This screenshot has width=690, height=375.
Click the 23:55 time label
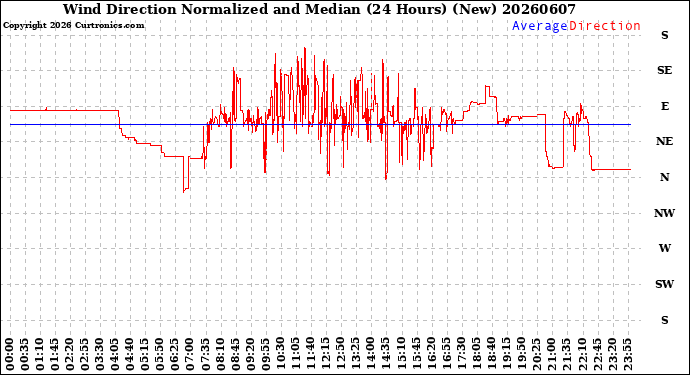(x=627, y=354)
